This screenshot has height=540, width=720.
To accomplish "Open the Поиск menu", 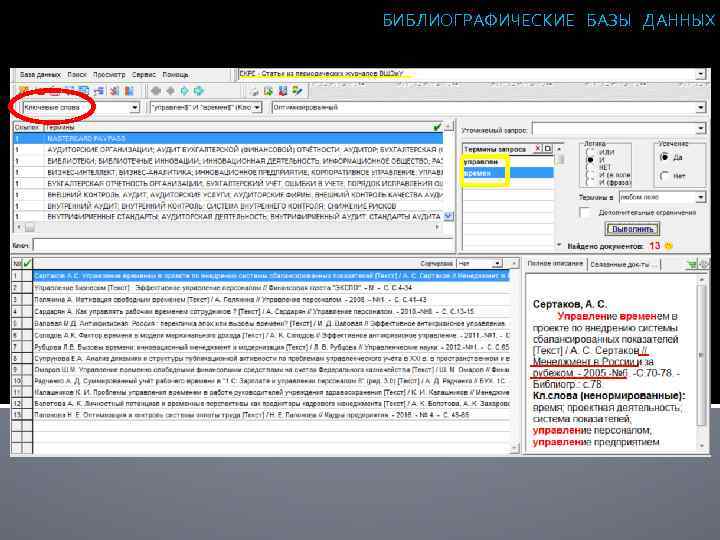I will pyautogui.click(x=77, y=74).
